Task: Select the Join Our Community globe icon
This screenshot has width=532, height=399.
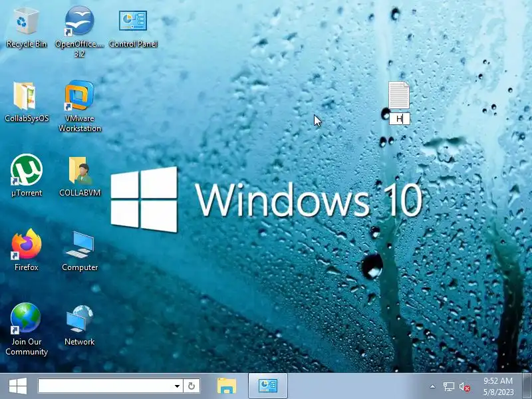Action: (26, 319)
